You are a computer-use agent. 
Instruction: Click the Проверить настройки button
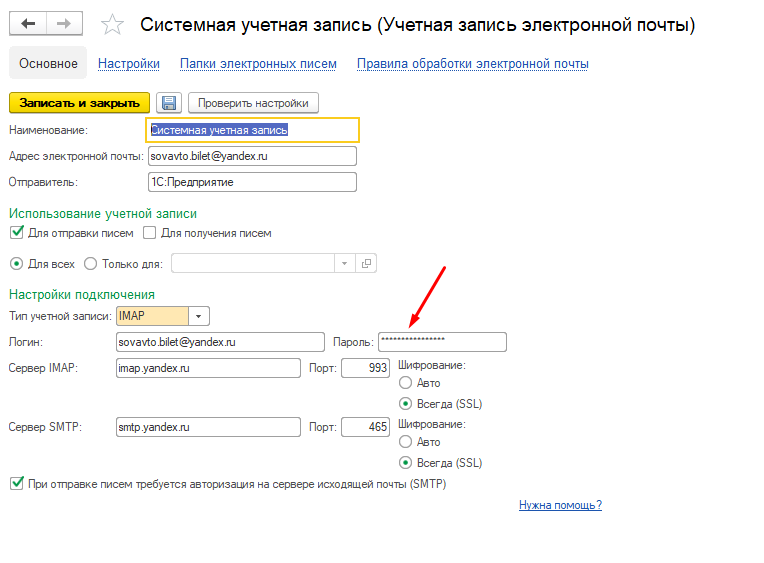[253, 103]
